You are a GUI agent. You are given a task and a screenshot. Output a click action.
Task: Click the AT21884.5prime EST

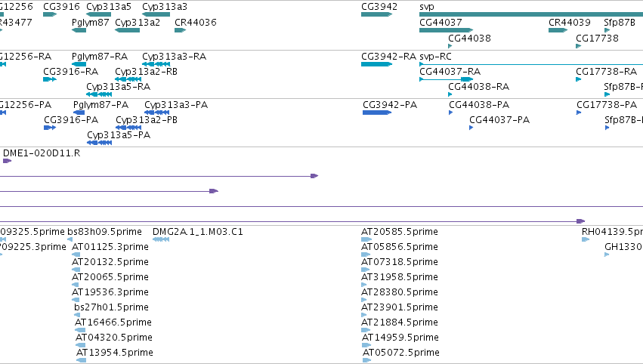click(366, 330)
